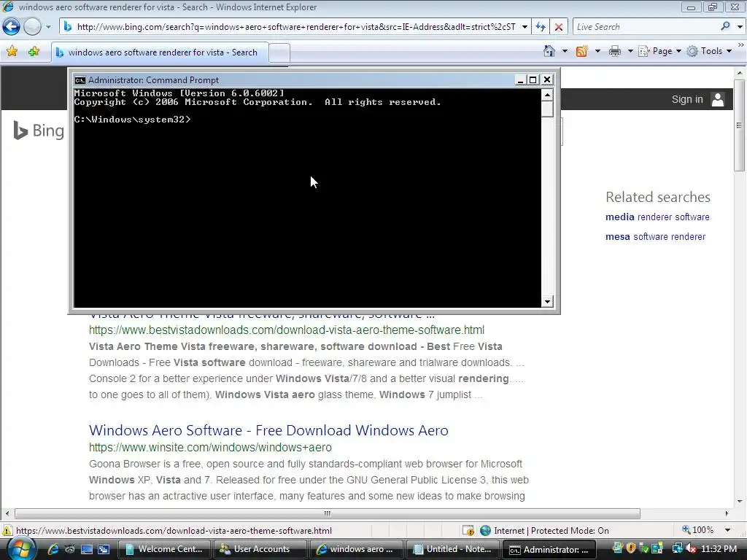Expand the address bar history dropdown
The height and width of the screenshot is (560, 747).
click(x=525, y=27)
